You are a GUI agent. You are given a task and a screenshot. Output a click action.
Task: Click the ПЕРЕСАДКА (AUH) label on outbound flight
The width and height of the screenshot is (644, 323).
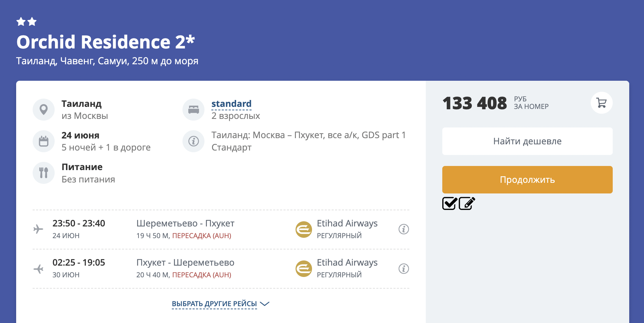coord(202,236)
